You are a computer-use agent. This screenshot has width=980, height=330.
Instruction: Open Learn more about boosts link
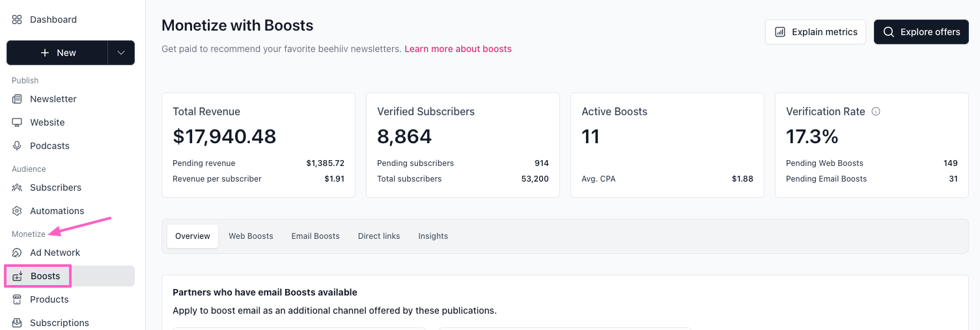458,49
